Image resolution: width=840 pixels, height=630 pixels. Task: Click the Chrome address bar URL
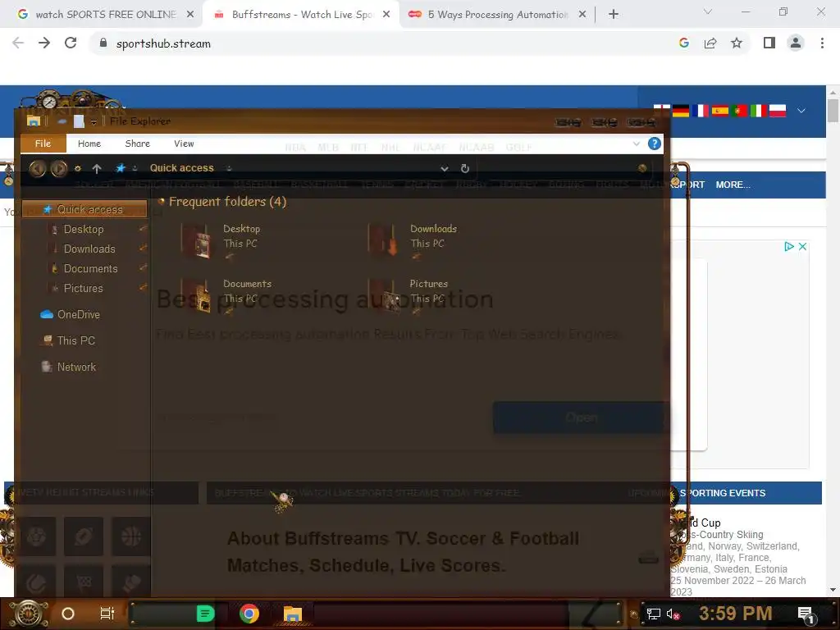[163, 44]
